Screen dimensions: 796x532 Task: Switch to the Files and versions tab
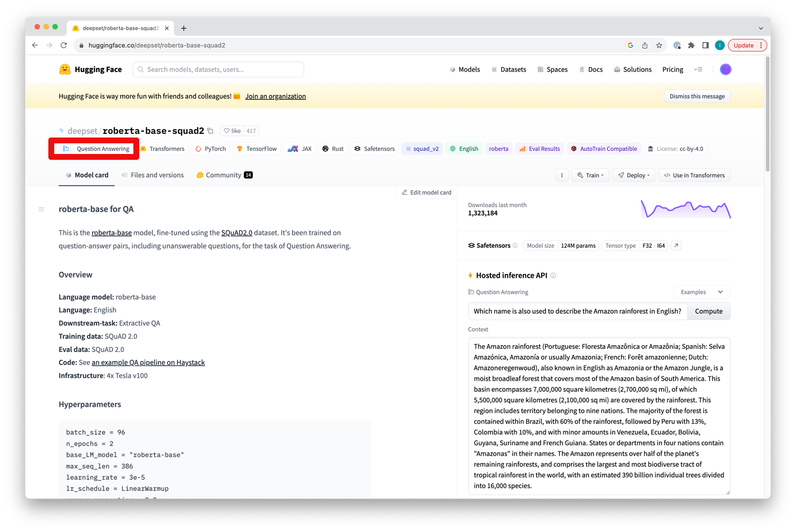[153, 175]
